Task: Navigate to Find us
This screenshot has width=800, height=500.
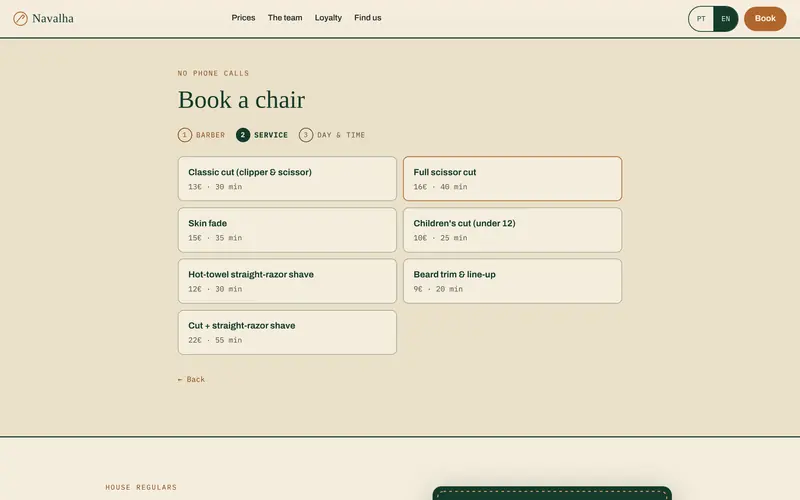Action: coord(368,18)
